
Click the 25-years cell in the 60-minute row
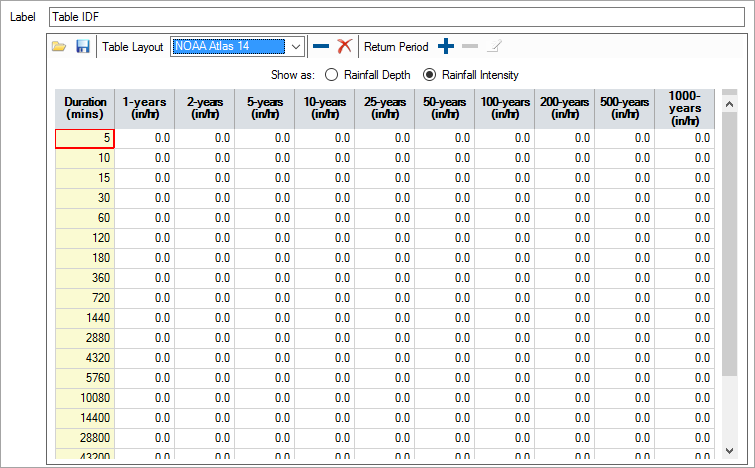(x=385, y=219)
